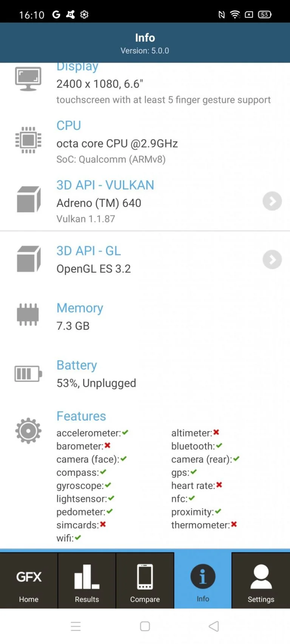Tap the Compare phone icon
This screenshot has width=290, height=644.
tap(145, 576)
